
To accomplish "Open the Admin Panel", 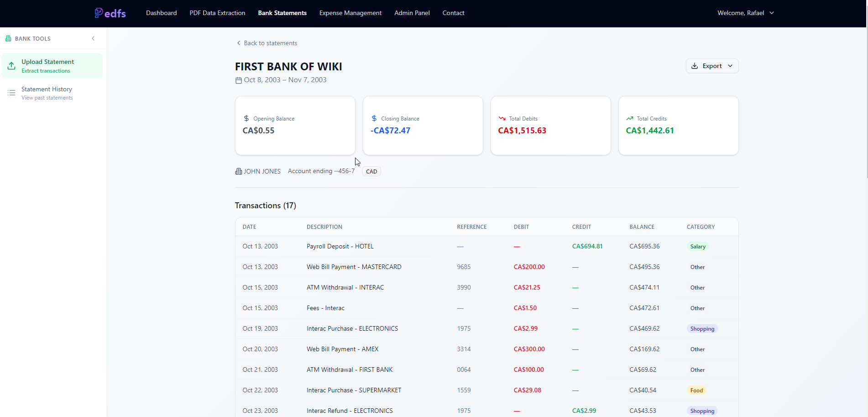I will pyautogui.click(x=412, y=13).
